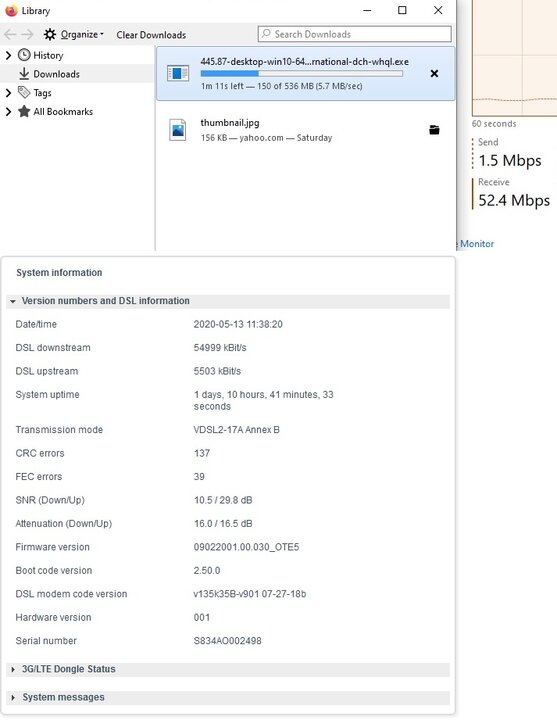This screenshot has height=720, width=557.
Task: Click the Clear Downloads button
Action: coord(151,35)
